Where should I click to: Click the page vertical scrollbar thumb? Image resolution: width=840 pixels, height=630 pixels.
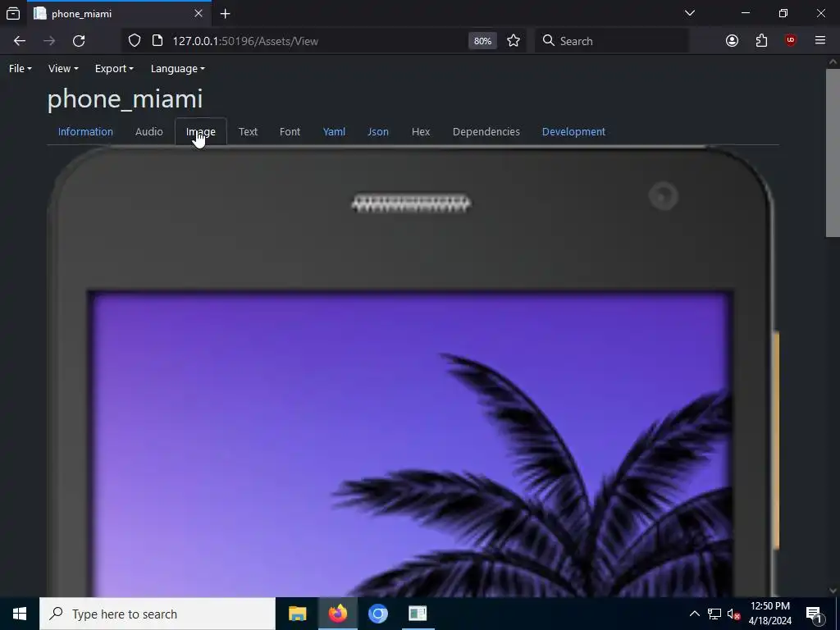click(833, 153)
